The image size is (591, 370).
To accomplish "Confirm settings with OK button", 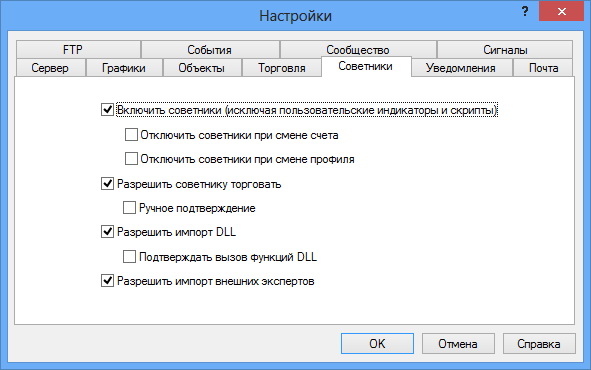I will 377,343.
